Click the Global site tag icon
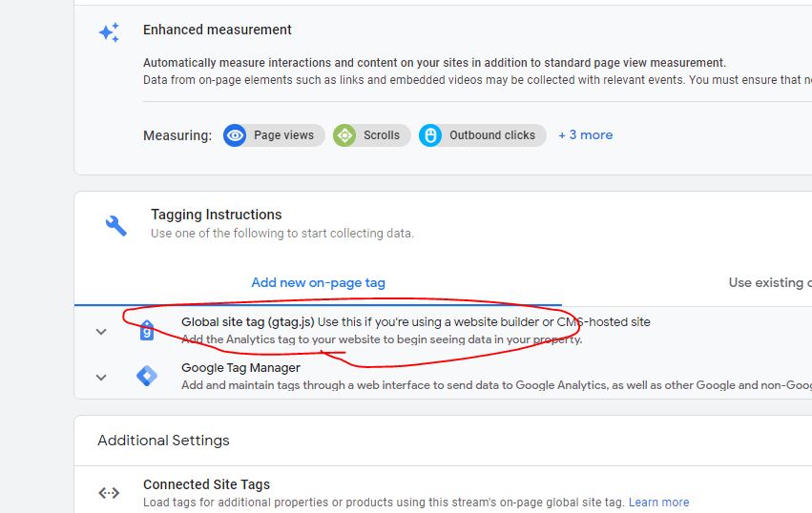Viewport: 812px width, 513px height. pos(147,330)
